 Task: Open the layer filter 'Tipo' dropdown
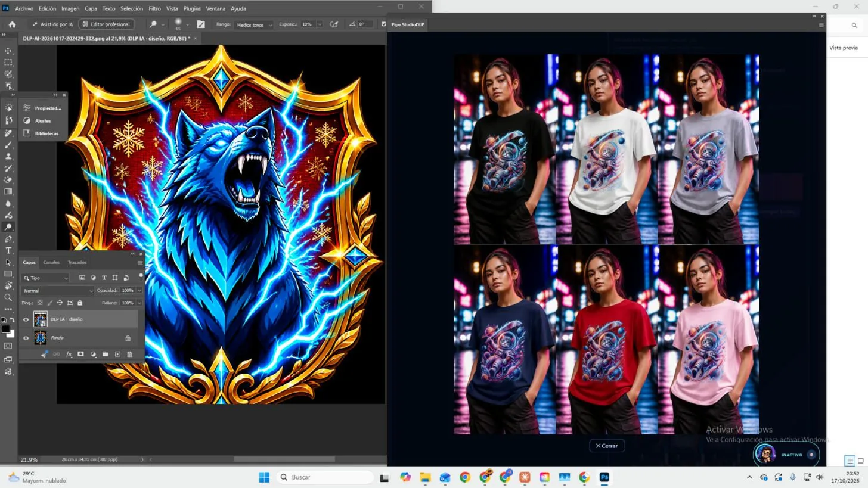pyautogui.click(x=46, y=278)
